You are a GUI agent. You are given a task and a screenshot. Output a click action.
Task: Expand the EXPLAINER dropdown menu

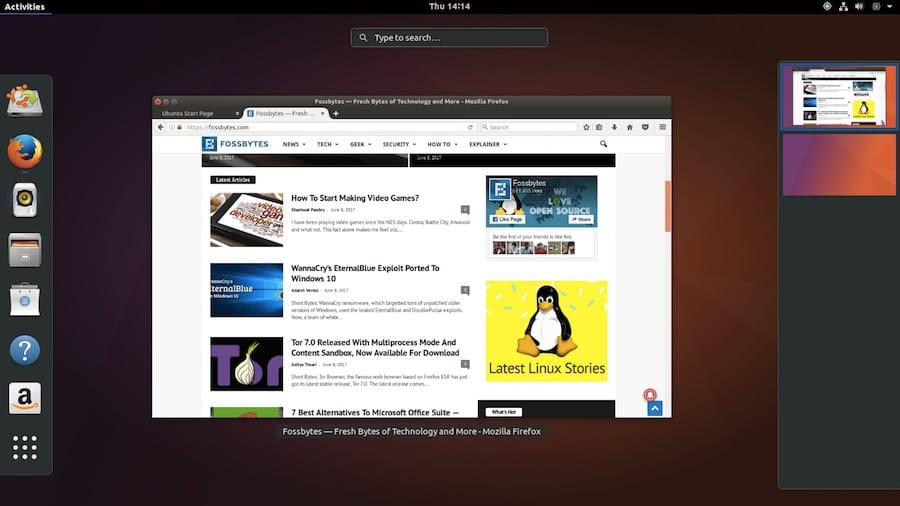pyautogui.click(x=488, y=145)
